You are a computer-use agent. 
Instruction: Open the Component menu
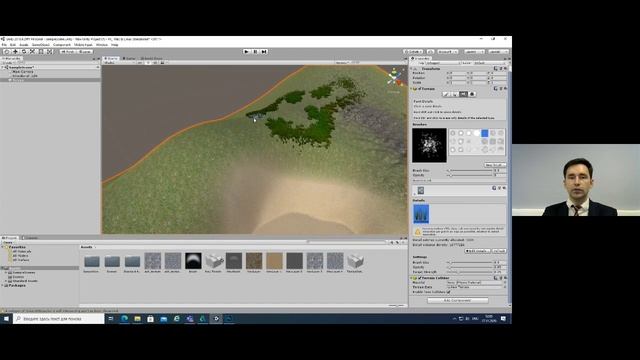tap(62, 44)
